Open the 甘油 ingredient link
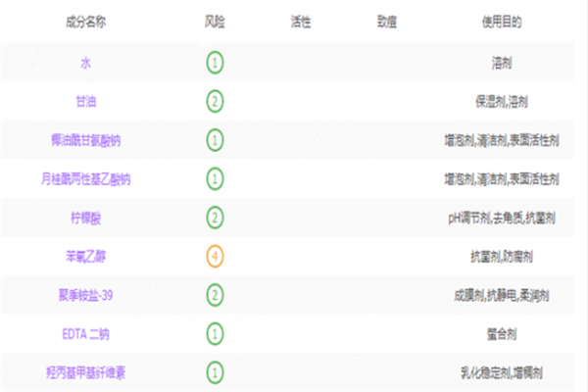588x392 pixels. coord(86,101)
